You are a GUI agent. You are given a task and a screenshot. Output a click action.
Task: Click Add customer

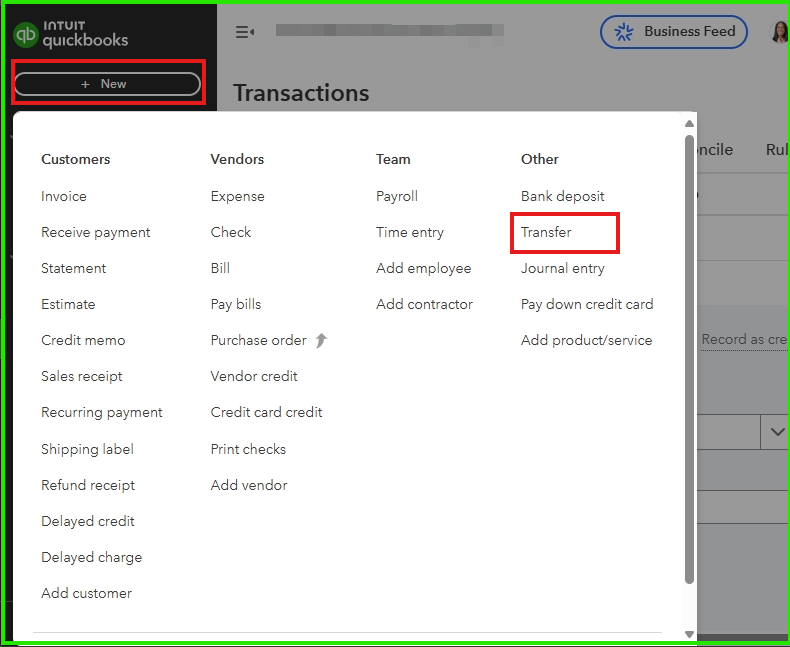[x=87, y=593]
